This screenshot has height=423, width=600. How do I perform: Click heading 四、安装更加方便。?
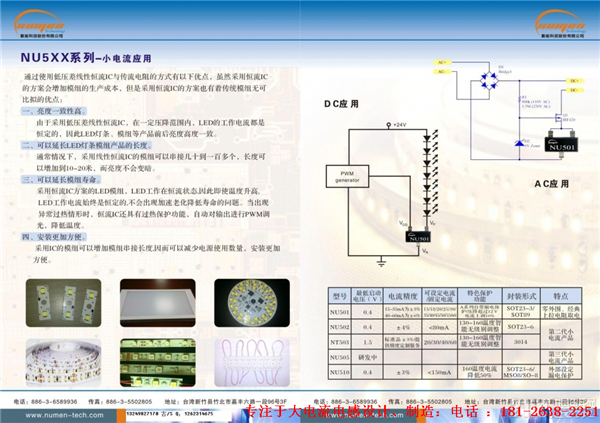coord(54,237)
